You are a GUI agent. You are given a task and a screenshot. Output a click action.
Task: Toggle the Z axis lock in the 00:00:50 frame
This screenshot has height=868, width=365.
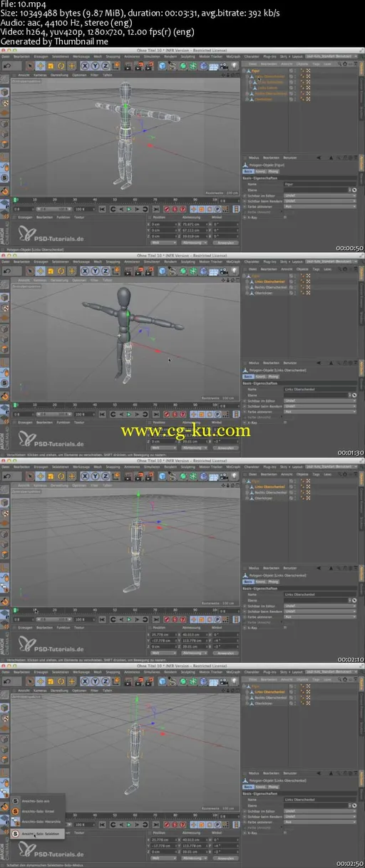pyautogui.click(x=105, y=66)
